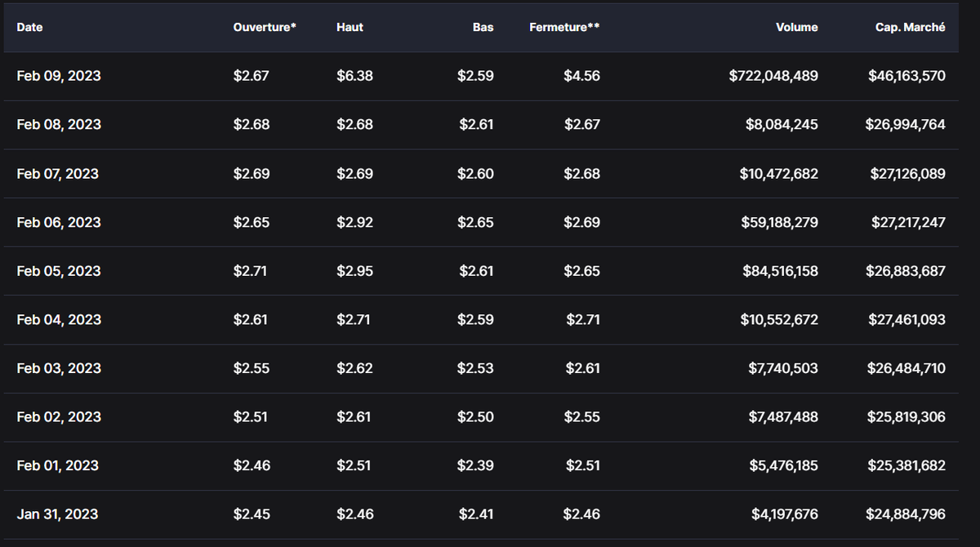Click the $2.39 low value
The width and height of the screenshot is (980, 547).
(475, 465)
